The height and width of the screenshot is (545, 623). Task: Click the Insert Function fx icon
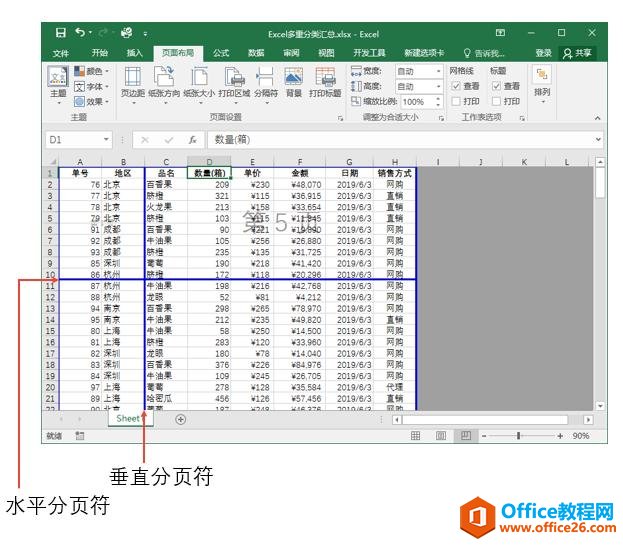tap(193, 140)
